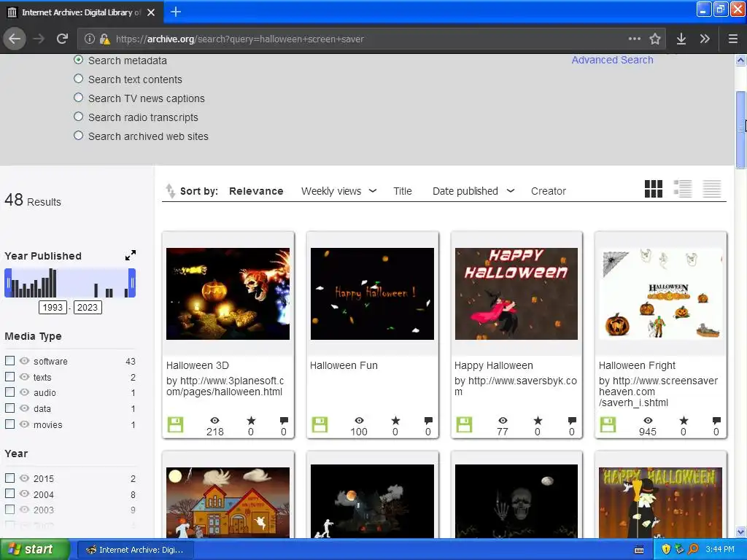The image size is (747, 560).
Task: Open the Windows start button
Action: pos(35,550)
